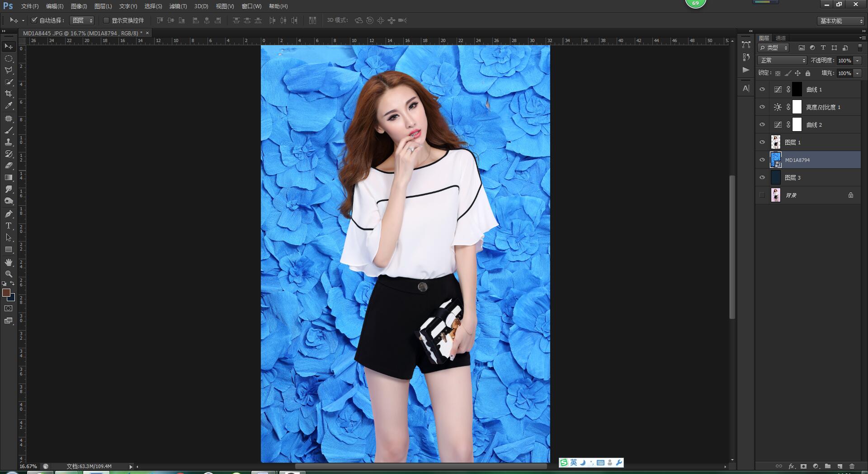Click the delete layer trash icon
868x474 pixels.
point(852,466)
